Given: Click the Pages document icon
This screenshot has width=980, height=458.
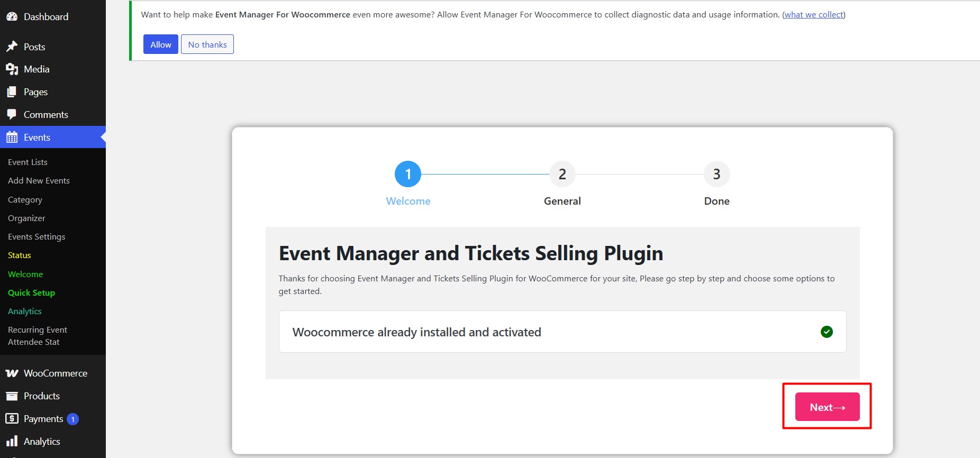Looking at the screenshot, I should coord(12,91).
